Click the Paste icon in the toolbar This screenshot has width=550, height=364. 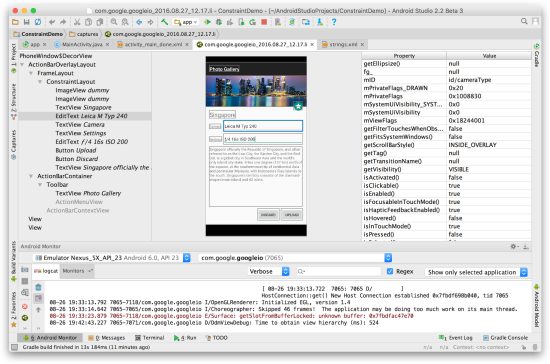pos(100,22)
